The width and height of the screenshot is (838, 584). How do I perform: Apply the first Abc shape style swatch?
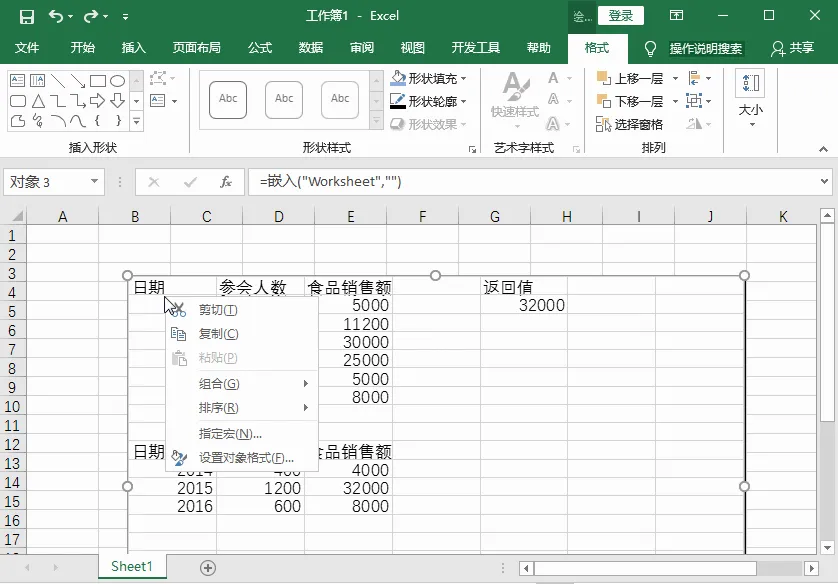click(x=228, y=99)
